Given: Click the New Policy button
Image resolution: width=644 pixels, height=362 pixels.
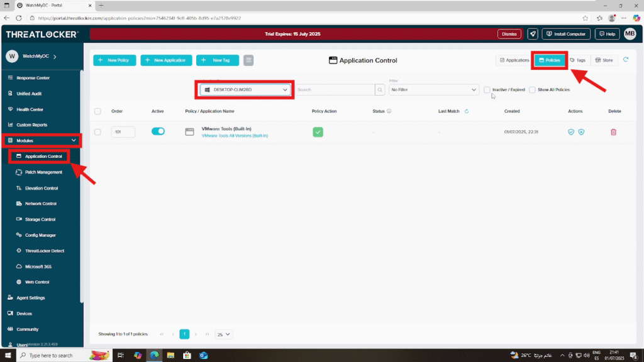Looking at the screenshot, I should point(114,60).
